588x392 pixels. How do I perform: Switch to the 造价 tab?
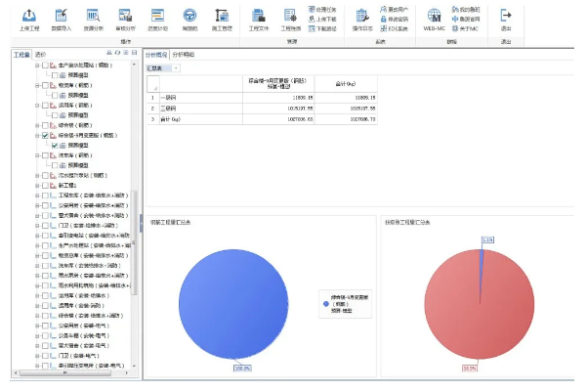(x=40, y=55)
